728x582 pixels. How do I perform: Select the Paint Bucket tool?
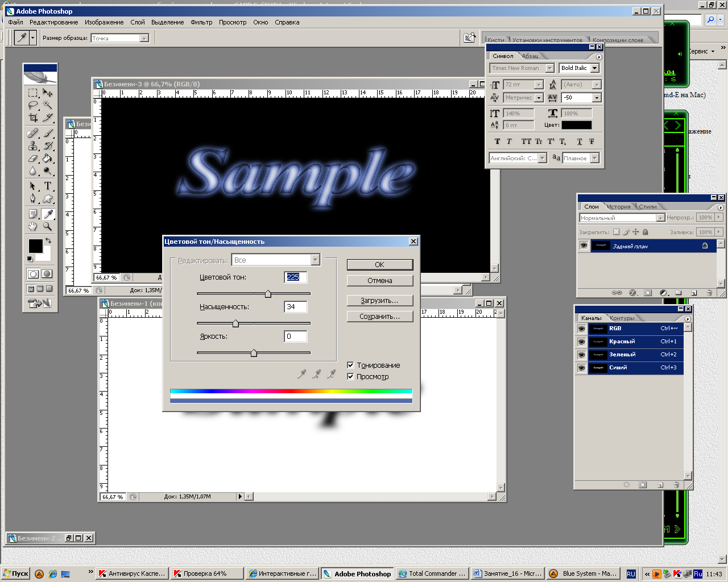click(x=48, y=159)
